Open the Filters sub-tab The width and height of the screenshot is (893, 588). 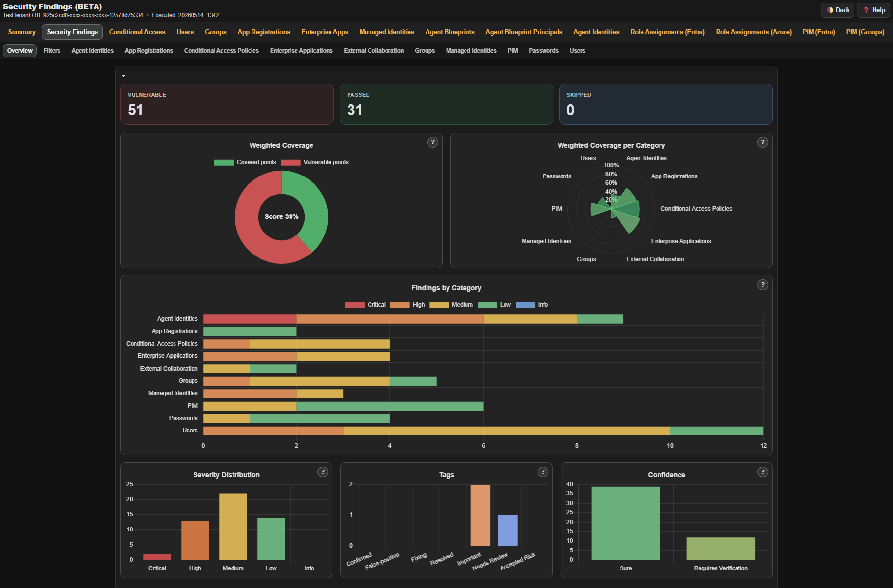(x=52, y=51)
